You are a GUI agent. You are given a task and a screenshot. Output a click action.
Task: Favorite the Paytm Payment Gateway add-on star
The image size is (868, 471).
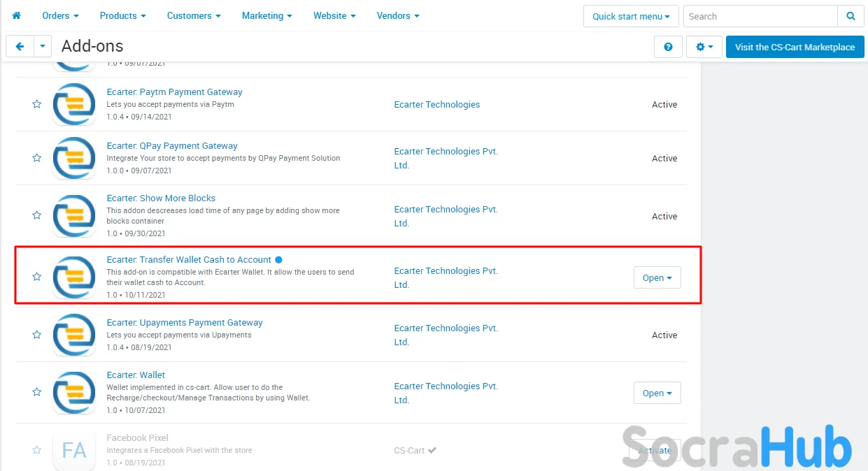pyautogui.click(x=36, y=104)
